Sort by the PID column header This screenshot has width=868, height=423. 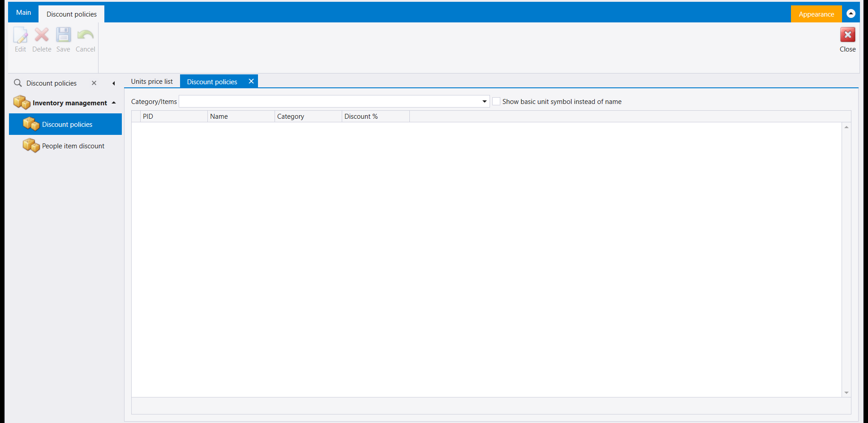coord(174,117)
